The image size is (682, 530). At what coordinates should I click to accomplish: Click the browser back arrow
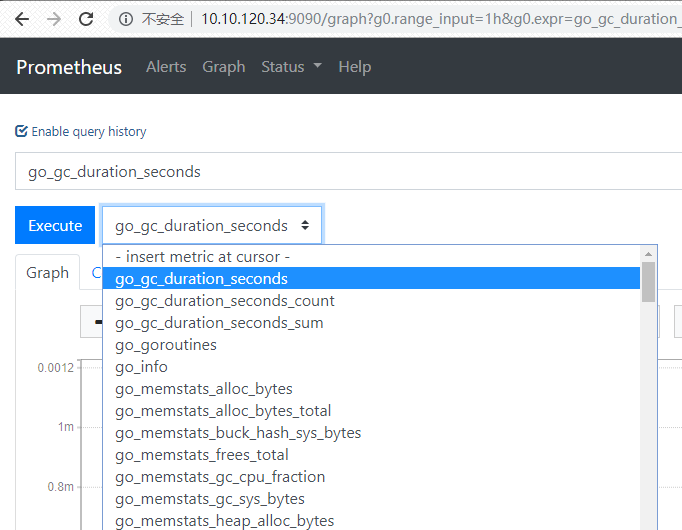(22, 19)
